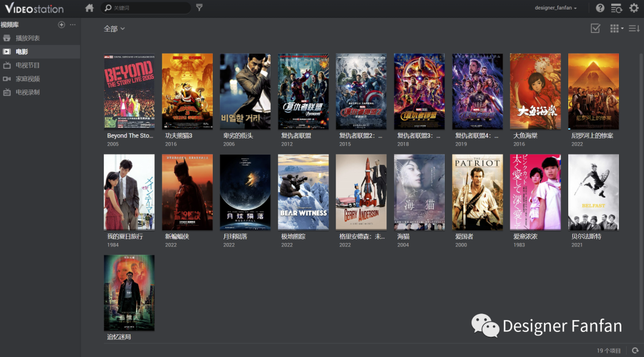Select 播放列表 in the sidebar
The width and height of the screenshot is (644, 357).
(40, 38)
